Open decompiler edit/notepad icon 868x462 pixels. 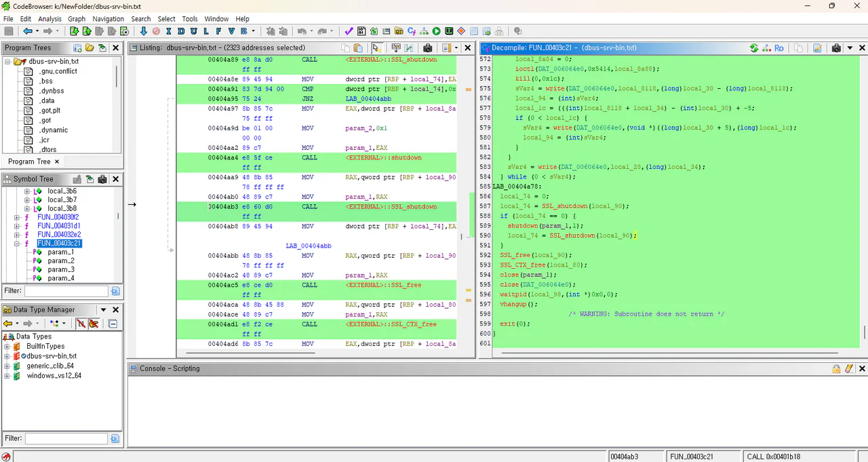click(x=817, y=48)
